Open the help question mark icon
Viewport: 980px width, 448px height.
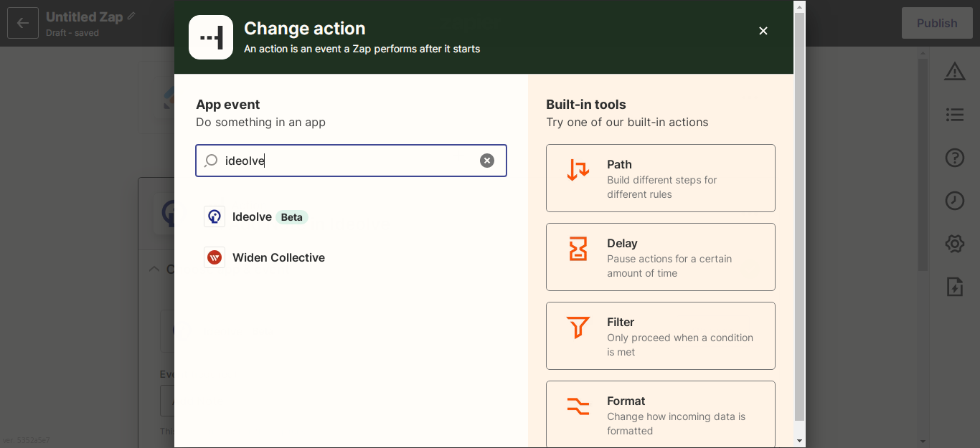954,158
